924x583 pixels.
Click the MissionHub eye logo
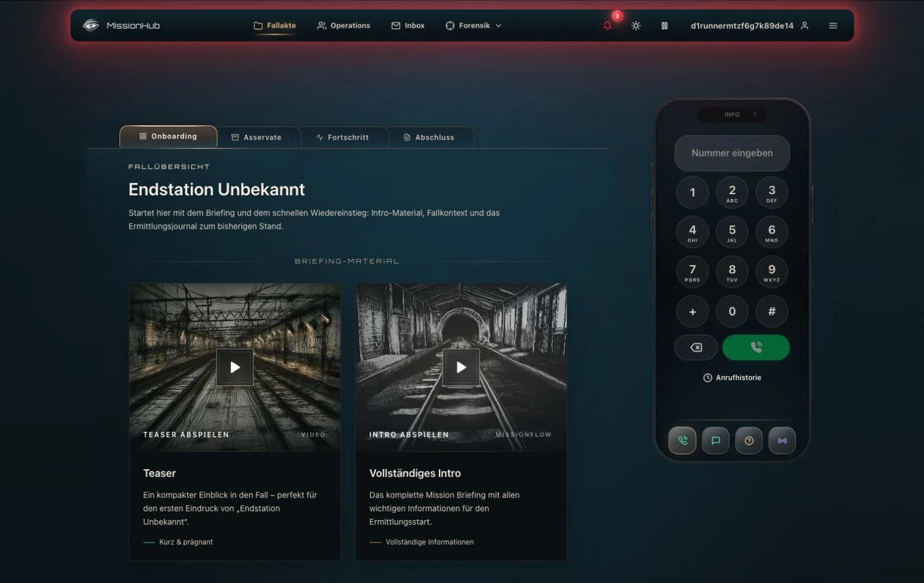[x=90, y=25]
